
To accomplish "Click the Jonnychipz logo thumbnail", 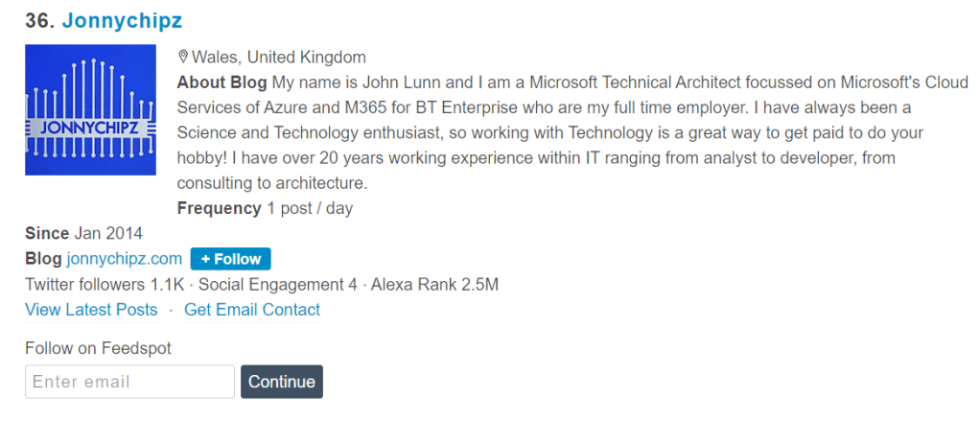I will [x=90, y=109].
